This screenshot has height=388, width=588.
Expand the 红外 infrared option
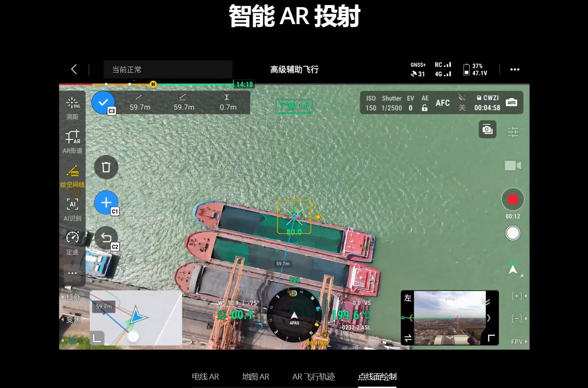click(71, 297)
